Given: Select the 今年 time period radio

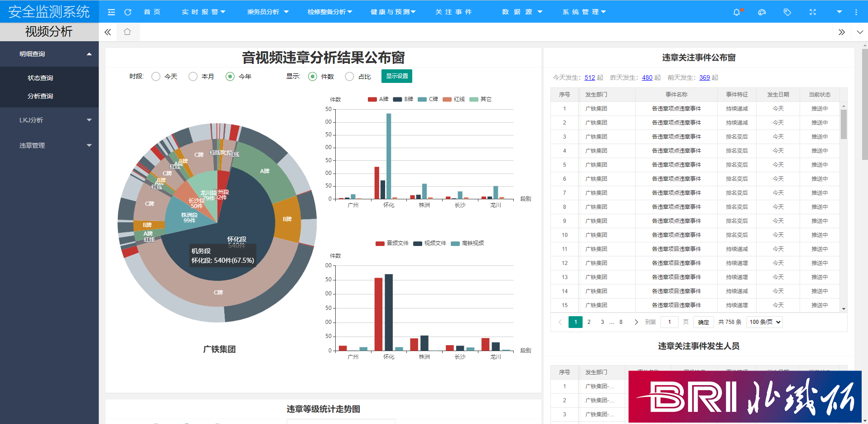Looking at the screenshot, I should pos(230,77).
